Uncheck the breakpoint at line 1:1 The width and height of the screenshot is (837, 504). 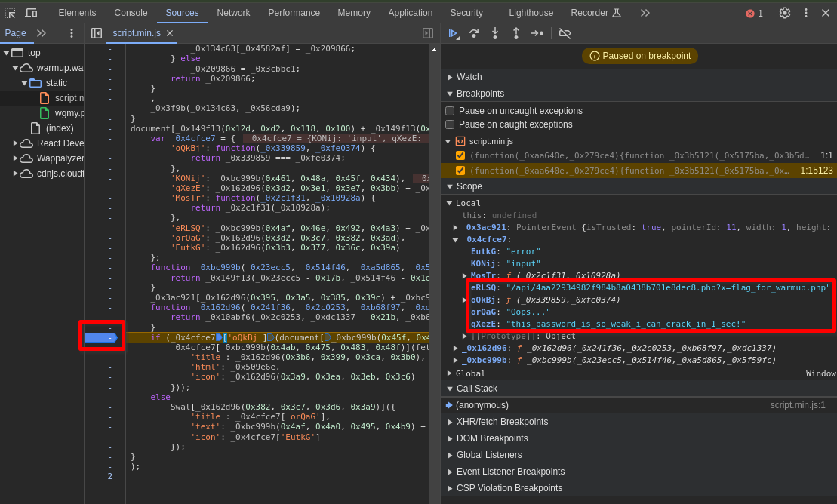click(460, 156)
